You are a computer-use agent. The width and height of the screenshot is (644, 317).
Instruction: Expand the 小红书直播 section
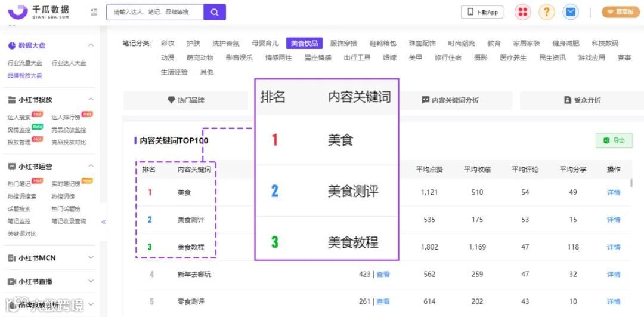[91, 281]
